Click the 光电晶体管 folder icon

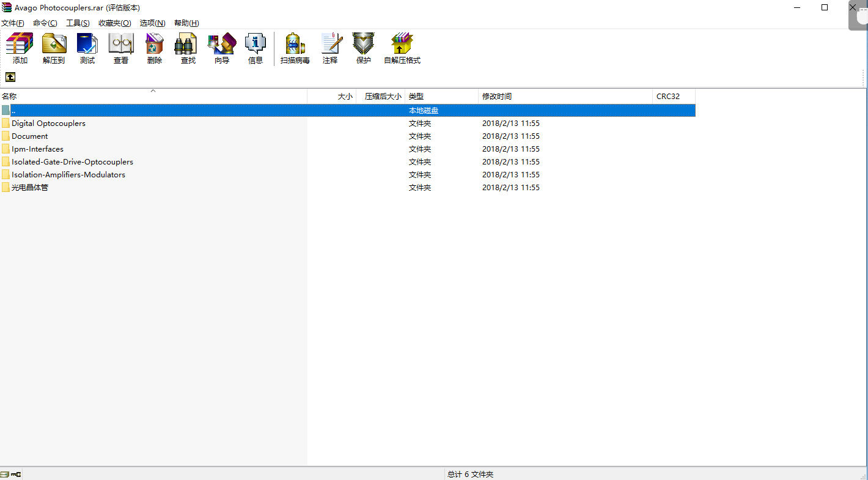pos(6,187)
